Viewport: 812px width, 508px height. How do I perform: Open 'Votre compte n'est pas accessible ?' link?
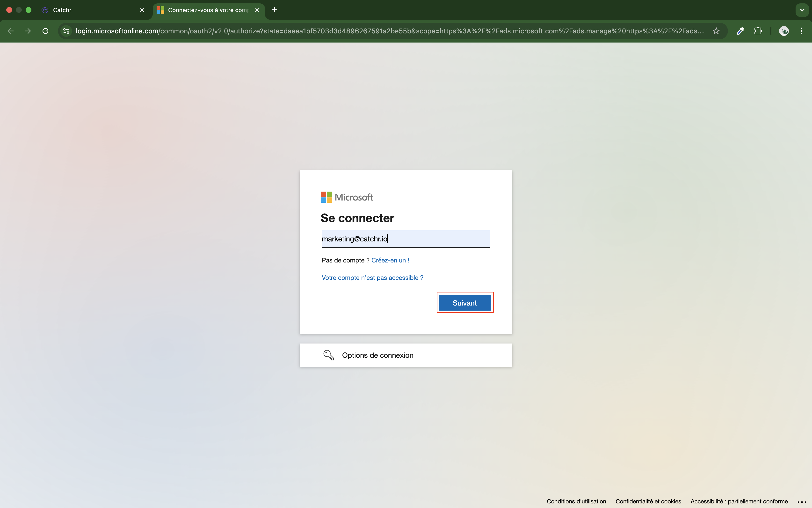click(372, 278)
